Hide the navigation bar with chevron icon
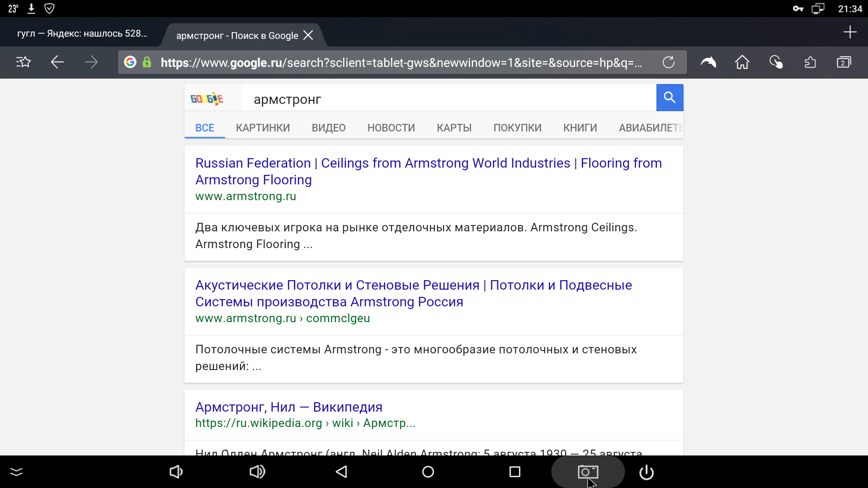Screen dimensions: 868x488 (16, 472)
